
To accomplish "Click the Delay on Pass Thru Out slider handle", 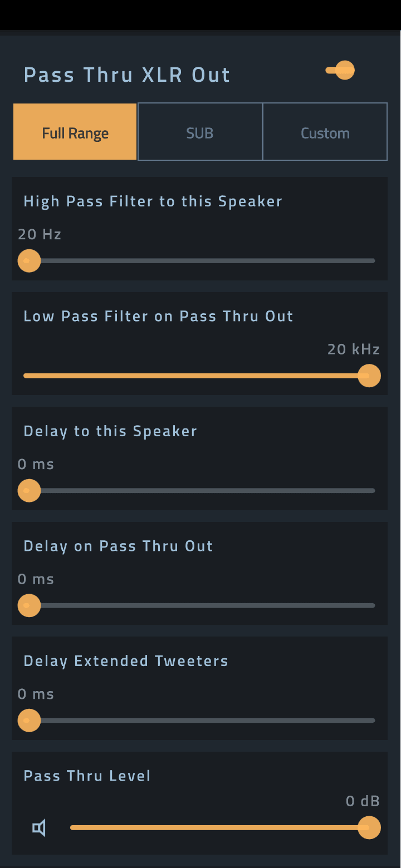I will point(29,605).
